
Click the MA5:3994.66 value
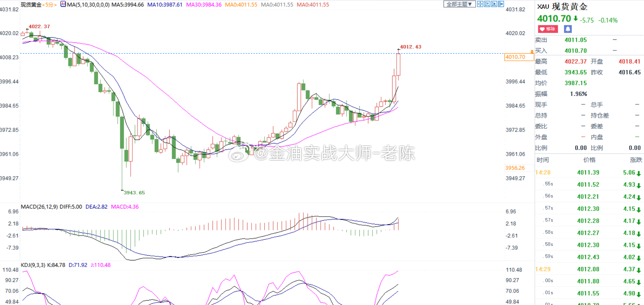pos(127,5)
